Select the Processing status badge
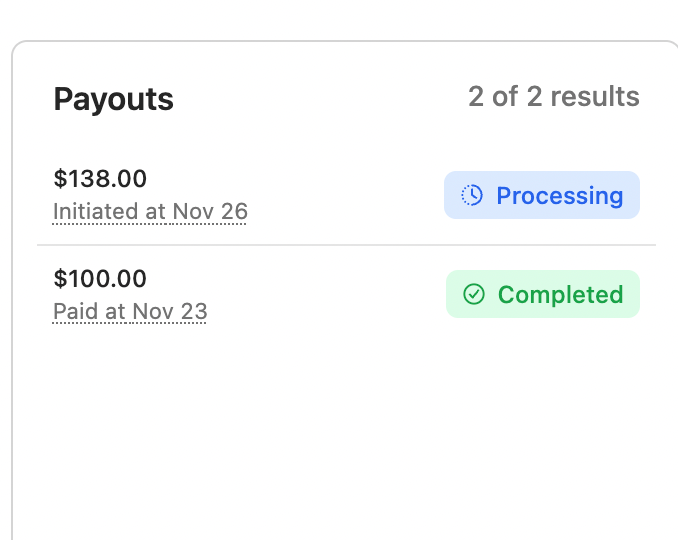Image resolution: width=678 pixels, height=540 pixels. [542, 195]
